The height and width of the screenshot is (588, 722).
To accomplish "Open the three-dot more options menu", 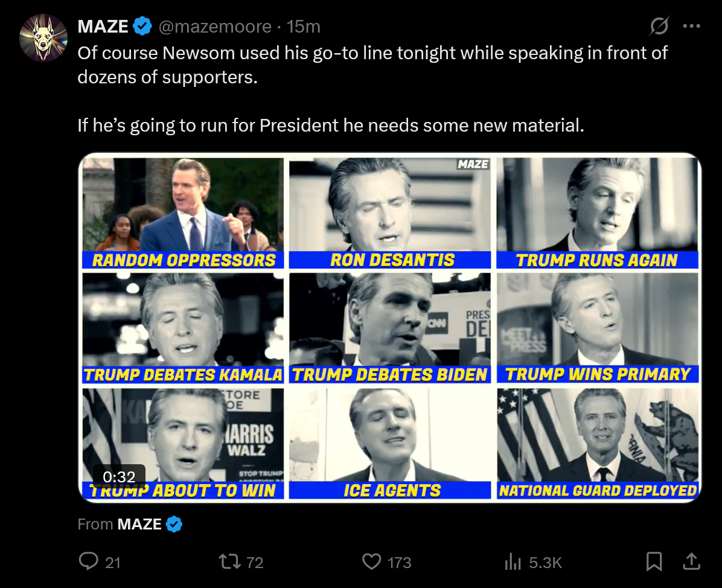I will click(691, 27).
